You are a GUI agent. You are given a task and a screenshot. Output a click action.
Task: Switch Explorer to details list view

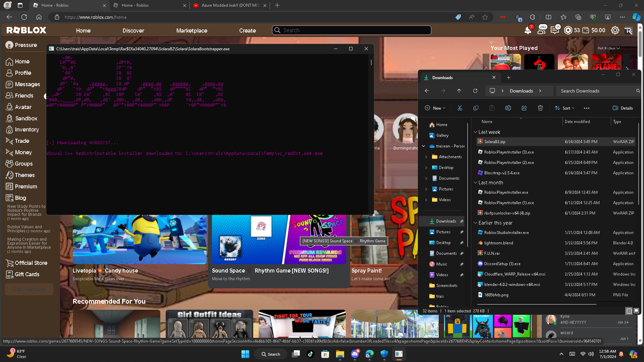click(x=629, y=311)
